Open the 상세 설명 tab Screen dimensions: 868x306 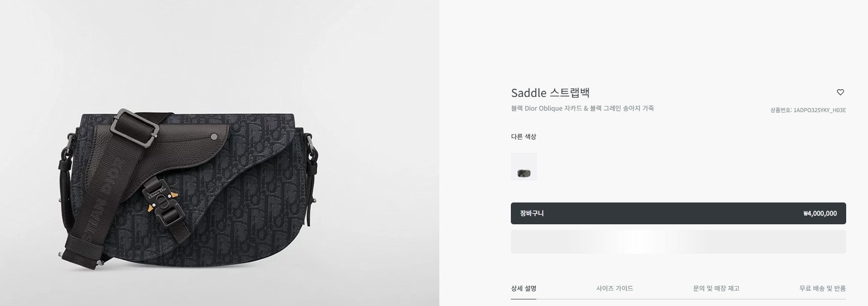524,288
